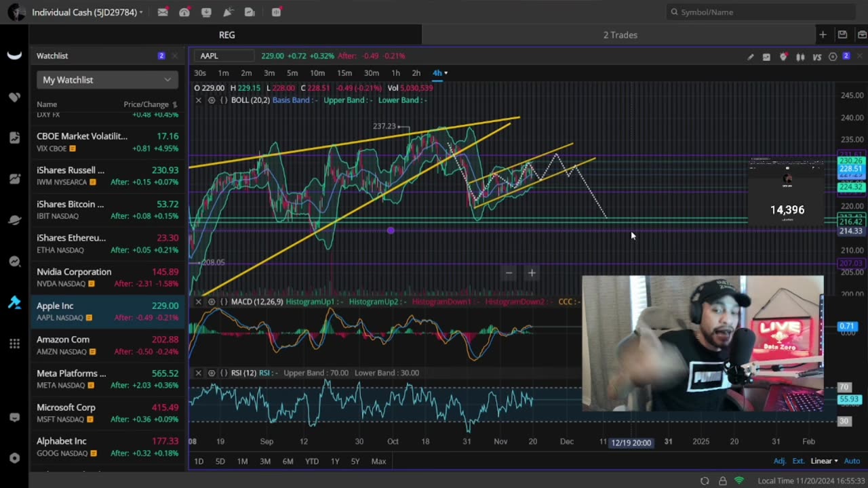Image resolution: width=868 pixels, height=488 pixels.
Task: Open the document chart sidebar icon
Action: [14, 138]
